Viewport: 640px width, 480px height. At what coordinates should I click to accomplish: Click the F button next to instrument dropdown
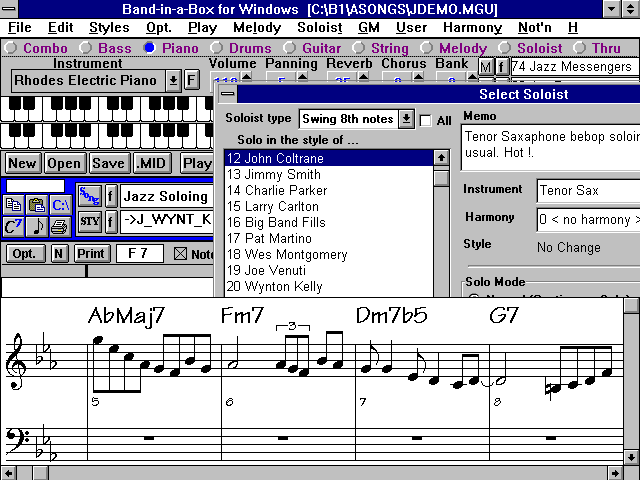[191, 80]
